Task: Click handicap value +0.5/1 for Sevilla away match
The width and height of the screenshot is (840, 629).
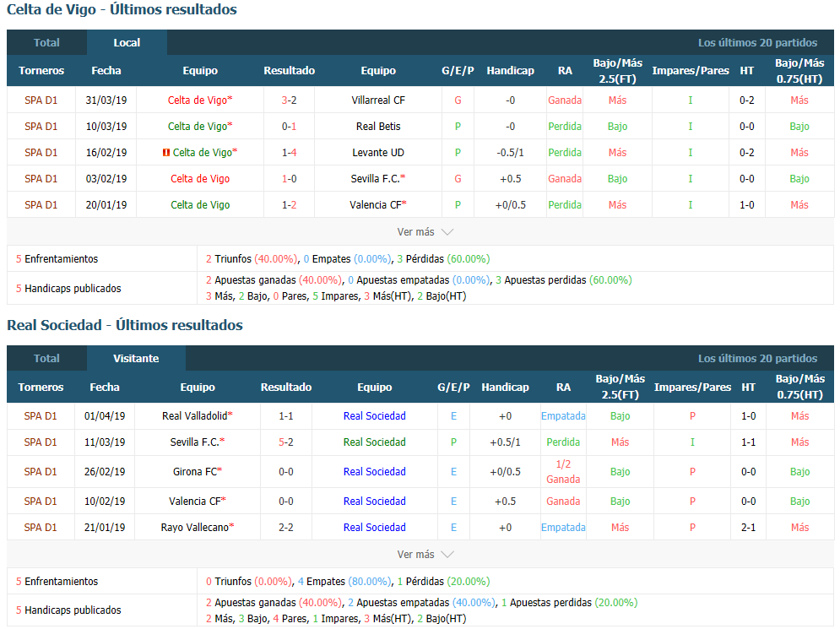Action: (x=505, y=442)
